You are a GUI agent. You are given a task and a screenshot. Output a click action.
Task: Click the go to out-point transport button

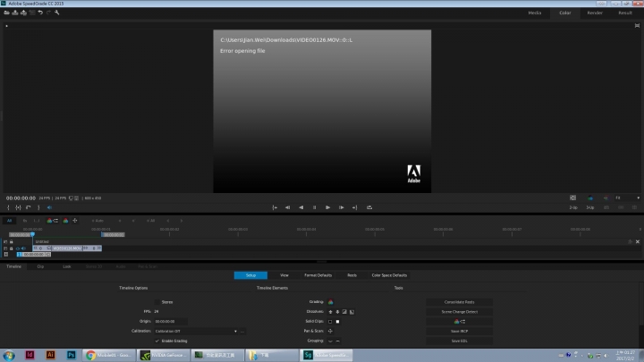pos(355,207)
